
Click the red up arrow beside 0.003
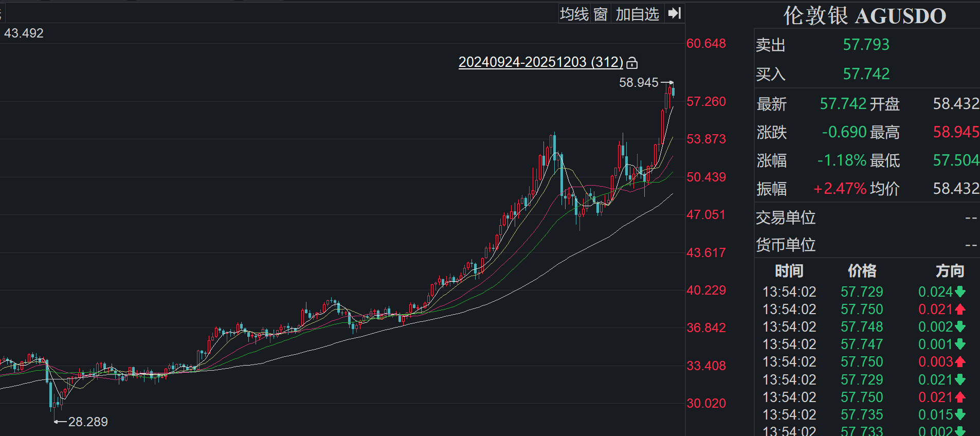click(x=960, y=362)
